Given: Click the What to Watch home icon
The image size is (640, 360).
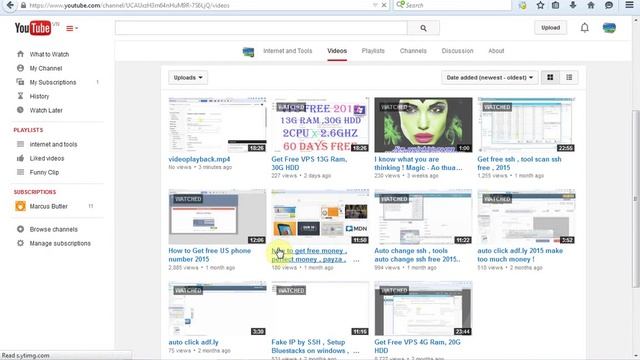Looking at the screenshot, I should click(x=20, y=54).
